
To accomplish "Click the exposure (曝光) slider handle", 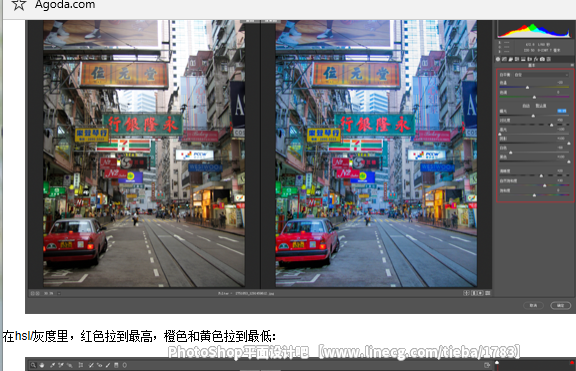I will point(533,116).
